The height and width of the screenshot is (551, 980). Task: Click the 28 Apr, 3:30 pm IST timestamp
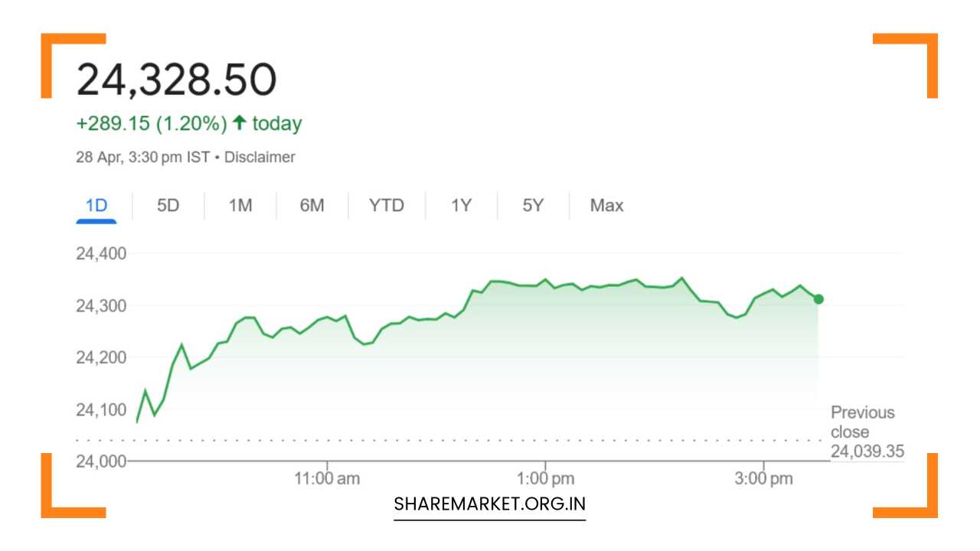click(x=142, y=157)
